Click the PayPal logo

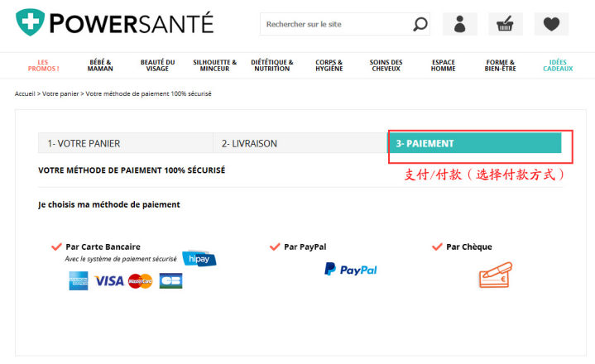click(351, 269)
